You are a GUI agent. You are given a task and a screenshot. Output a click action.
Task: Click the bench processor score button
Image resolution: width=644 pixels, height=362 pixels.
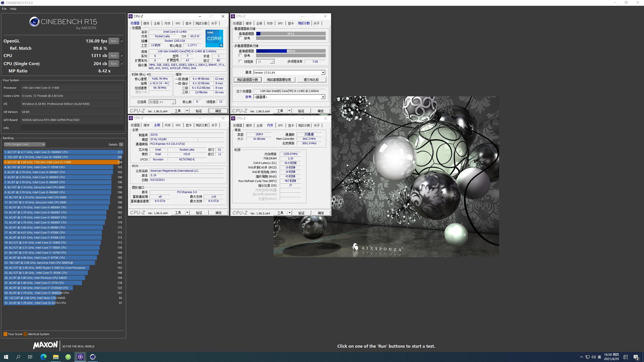pyautogui.click(x=247, y=80)
